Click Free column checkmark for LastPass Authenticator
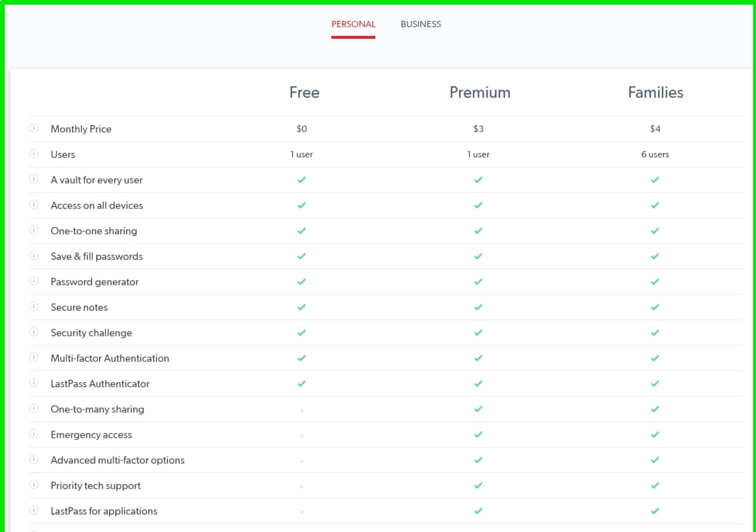The width and height of the screenshot is (756, 532). tap(301, 383)
